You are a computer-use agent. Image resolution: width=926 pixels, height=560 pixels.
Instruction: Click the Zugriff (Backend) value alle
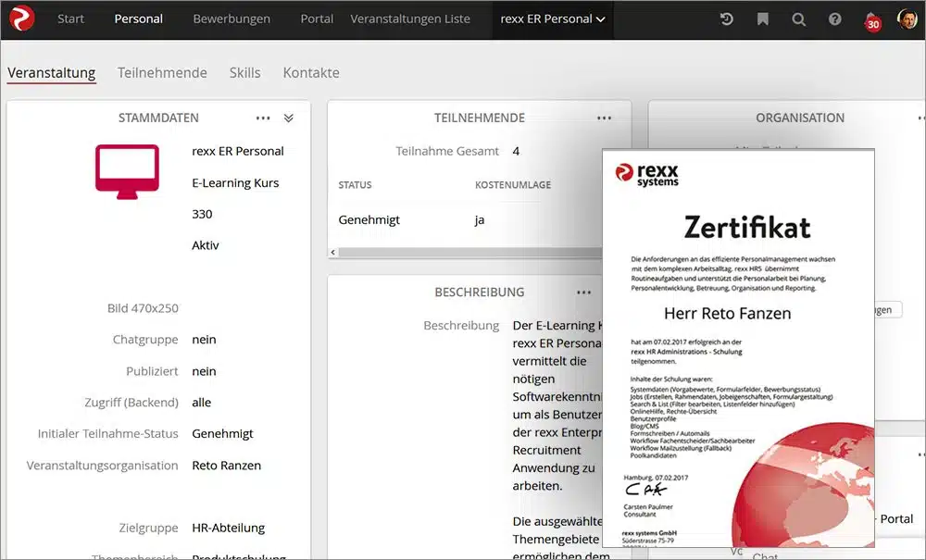[201, 403]
